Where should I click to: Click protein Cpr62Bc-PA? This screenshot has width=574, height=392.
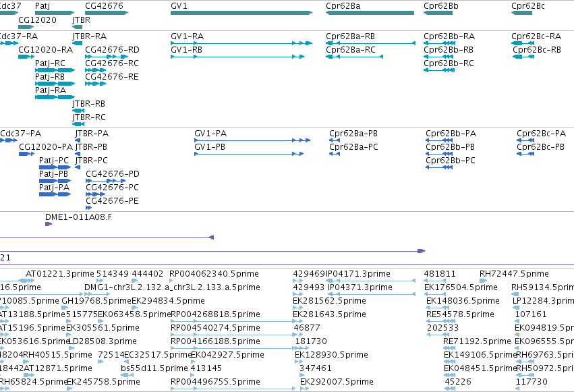(525, 140)
